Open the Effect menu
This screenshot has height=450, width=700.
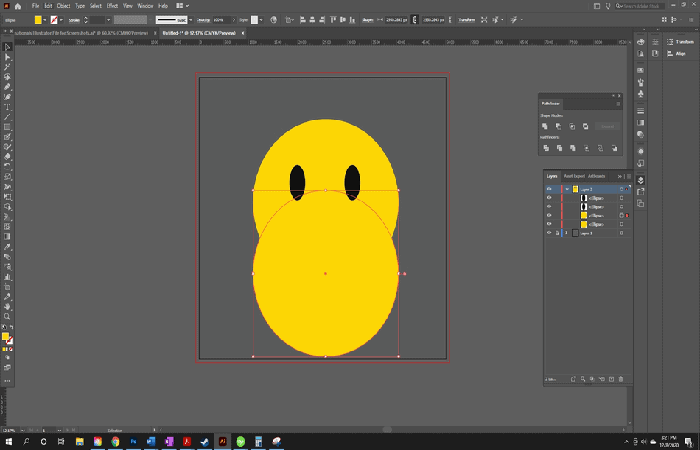point(112,6)
